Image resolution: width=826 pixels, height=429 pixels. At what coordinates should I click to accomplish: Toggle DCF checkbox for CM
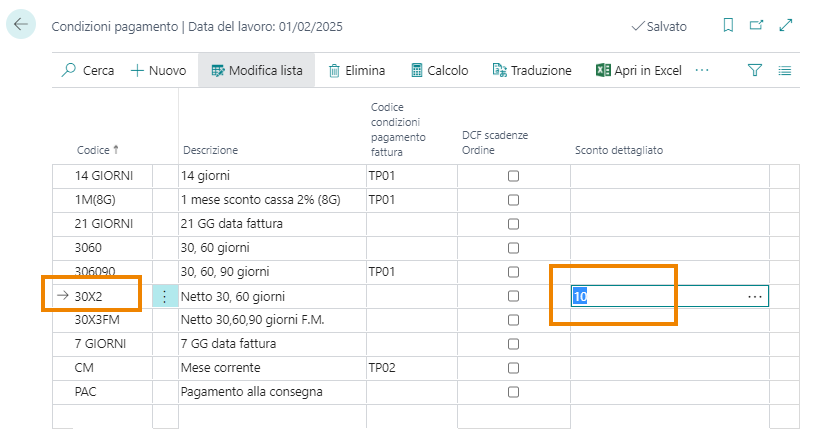(x=513, y=368)
